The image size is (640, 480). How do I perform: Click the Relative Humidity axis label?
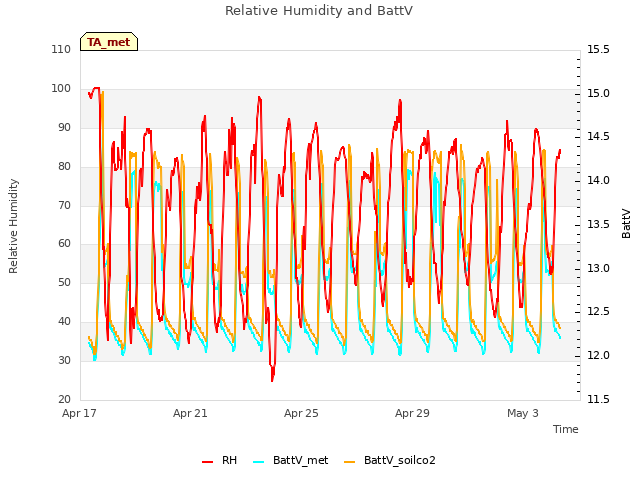pos(13,226)
